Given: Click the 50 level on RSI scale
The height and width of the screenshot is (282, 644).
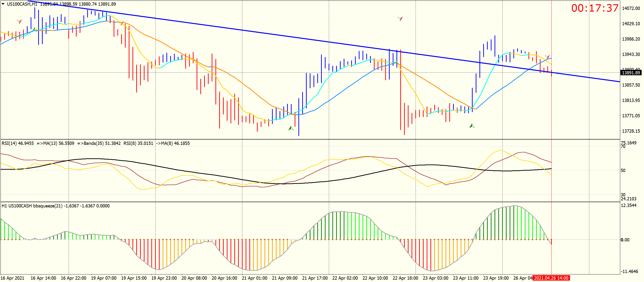Looking at the screenshot, I should (623, 170).
